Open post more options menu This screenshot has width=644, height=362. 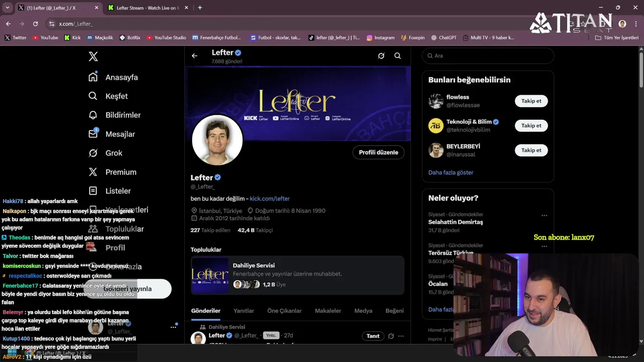[401, 336]
